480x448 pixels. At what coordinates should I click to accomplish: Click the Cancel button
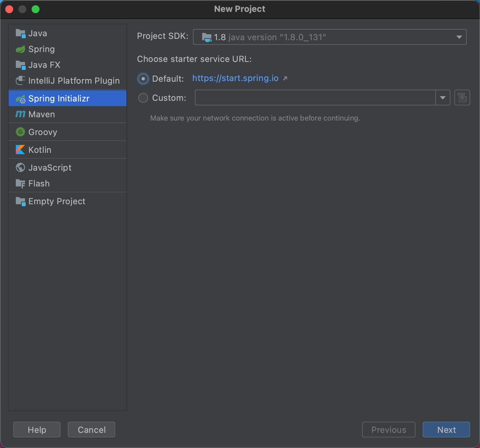(x=92, y=430)
